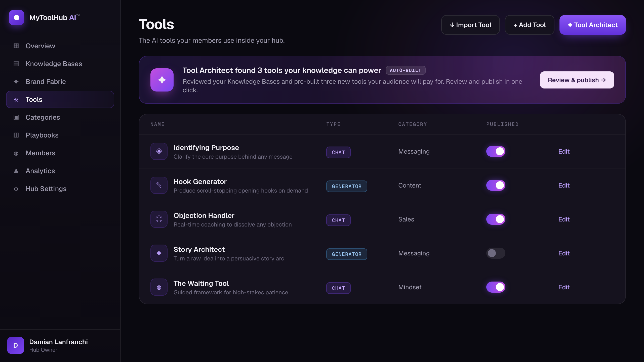Click the MyToolHub AI logo icon

(x=17, y=18)
